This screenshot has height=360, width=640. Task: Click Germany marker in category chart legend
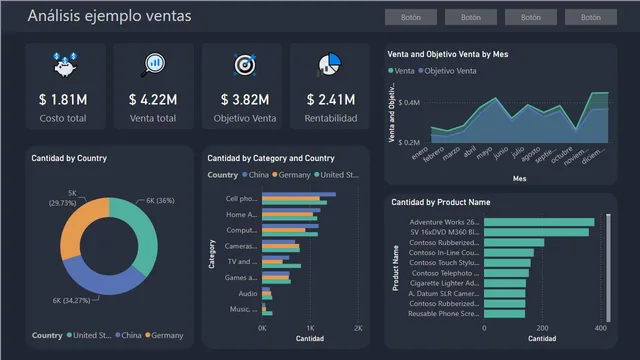pos(275,175)
